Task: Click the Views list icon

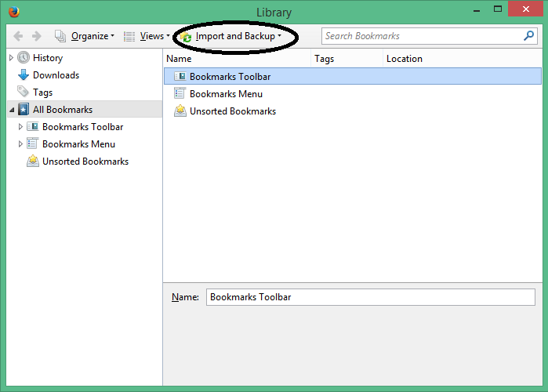Action: (x=129, y=36)
